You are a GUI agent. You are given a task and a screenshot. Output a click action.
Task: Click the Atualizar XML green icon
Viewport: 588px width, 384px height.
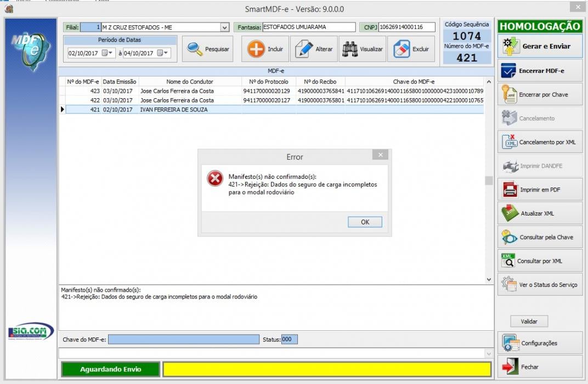tap(510, 213)
